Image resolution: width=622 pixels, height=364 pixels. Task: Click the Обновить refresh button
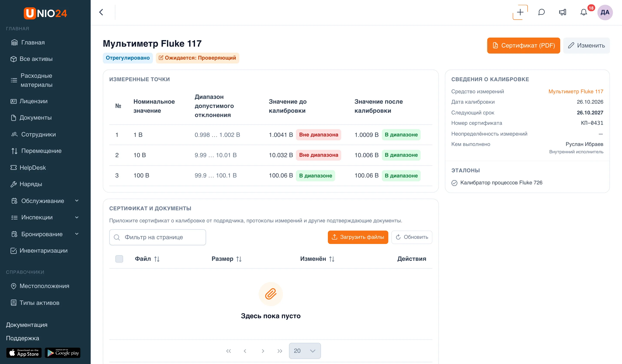tap(412, 237)
